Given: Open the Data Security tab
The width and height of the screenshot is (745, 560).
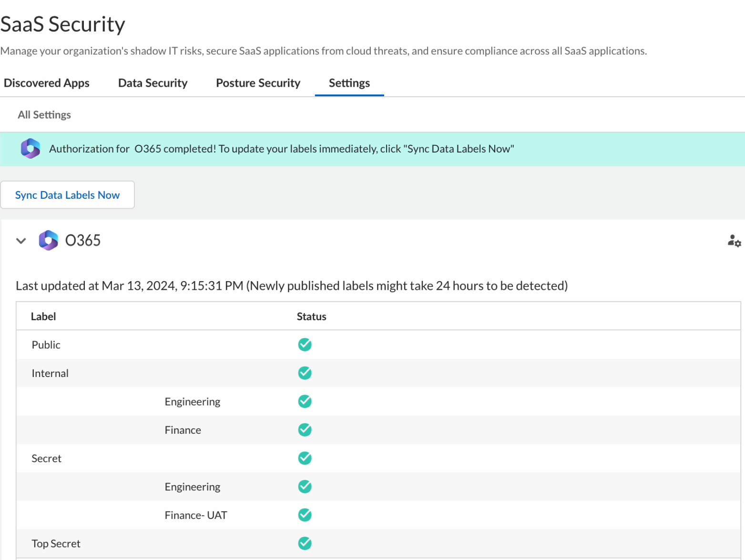Looking at the screenshot, I should pyautogui.click(x=153, y=83).
